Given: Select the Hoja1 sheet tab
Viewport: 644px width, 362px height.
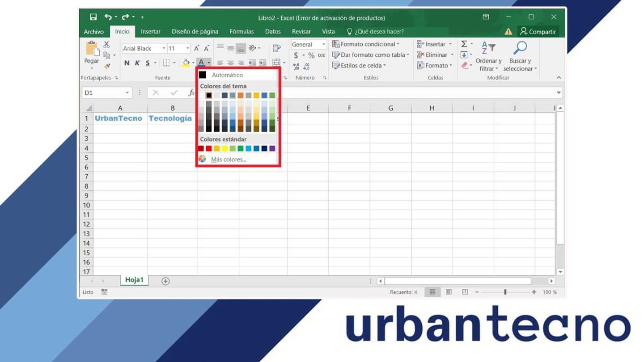Looking at the screenshot, I should coord(134,280).
